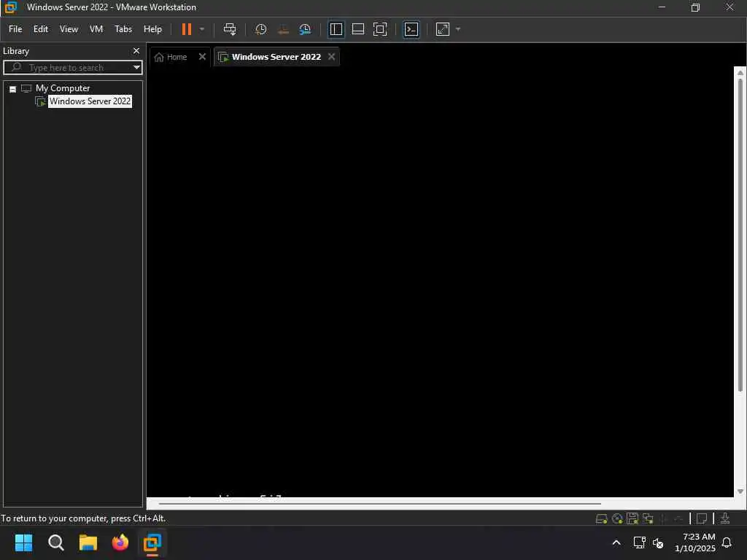This screenshot has height=560, width=747.
Task: Open the Snapshot Manager icon
Action: click(305, 29)
